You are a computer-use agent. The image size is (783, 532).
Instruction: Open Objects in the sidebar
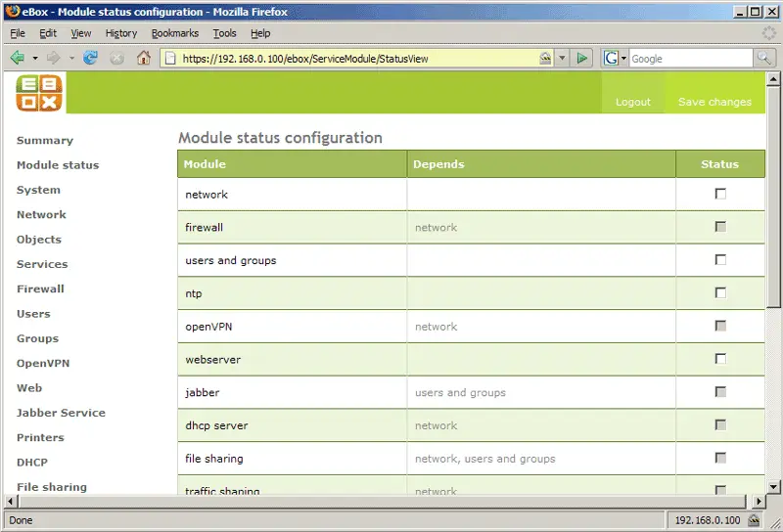click(39, 240)
